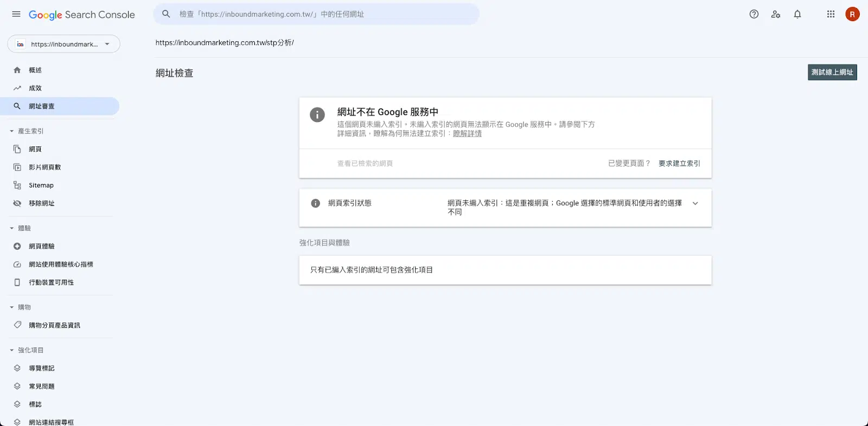Viewport: 868px width, 426px height.
Task: Open the hamburger main menu
Action: tap(16, 14)
